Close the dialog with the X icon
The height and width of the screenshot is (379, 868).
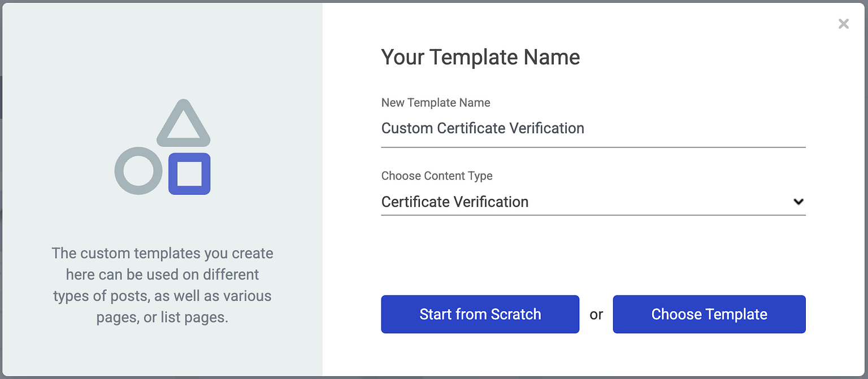click(843, 24)
